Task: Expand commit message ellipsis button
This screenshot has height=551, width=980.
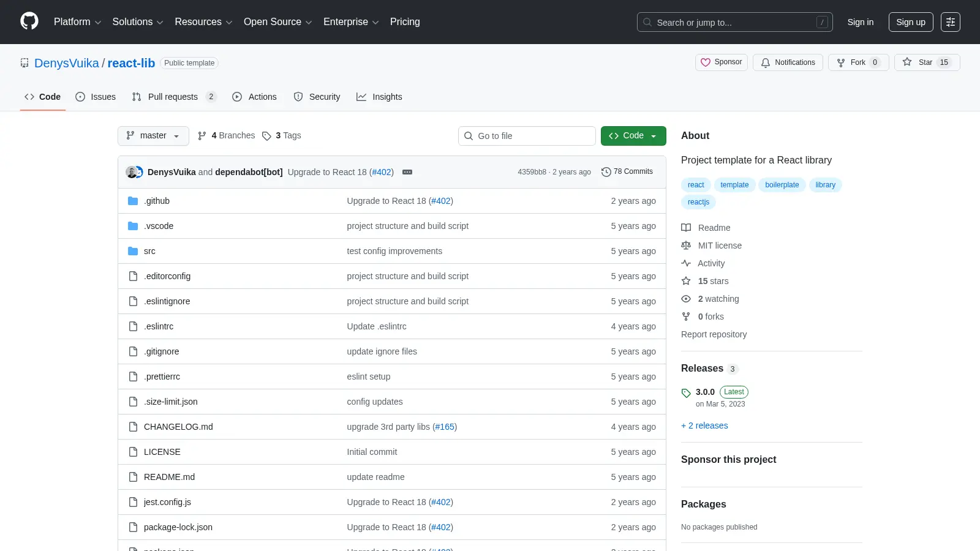Action: [407, 172]
